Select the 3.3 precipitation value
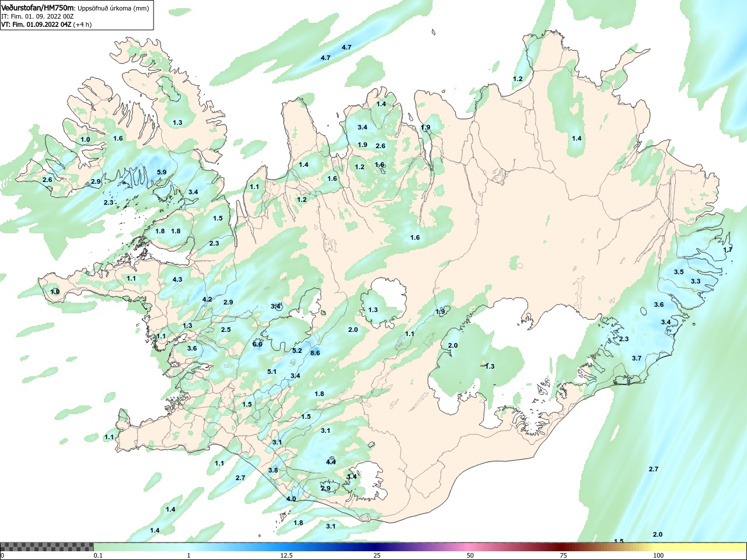This screenshot has width=747, height=560. (x=696, y=281)
